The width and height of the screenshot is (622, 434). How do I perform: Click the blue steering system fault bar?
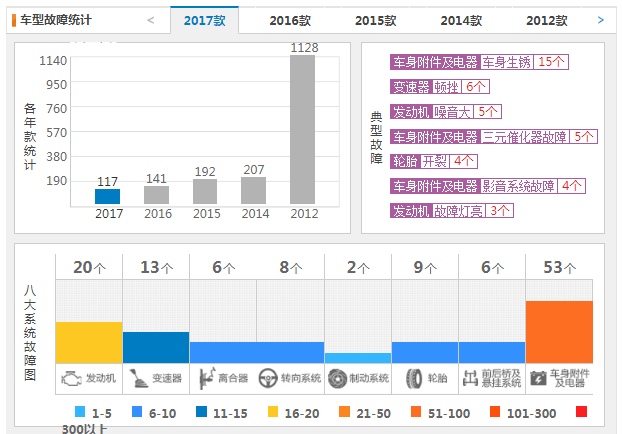290,353
